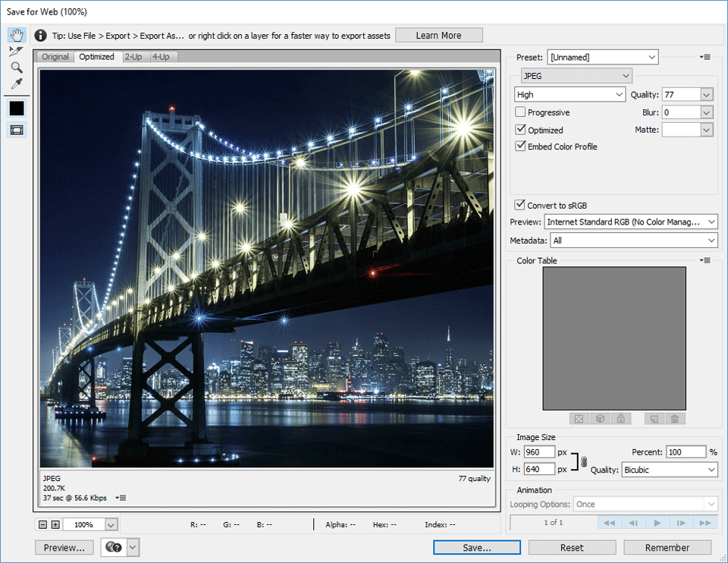Open the Bicubic resample quality dropdown

pyautogui.click(x=670, y=470)
